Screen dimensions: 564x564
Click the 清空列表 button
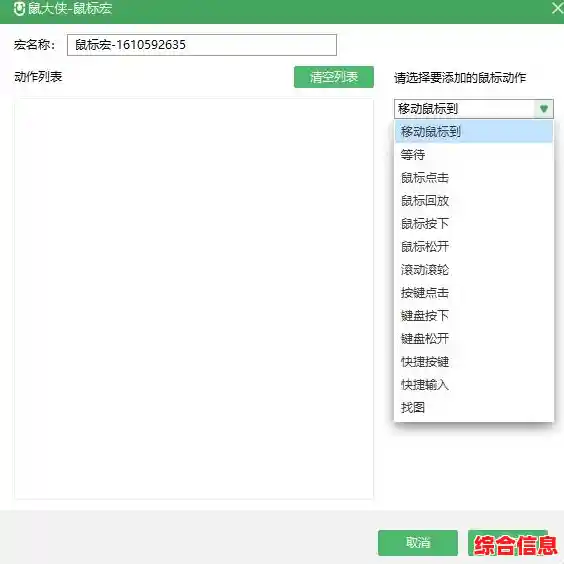click(334, 77)
